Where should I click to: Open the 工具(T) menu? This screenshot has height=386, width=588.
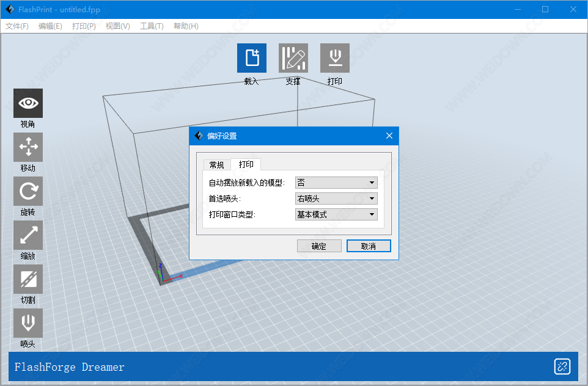click(x=152, y=26)
